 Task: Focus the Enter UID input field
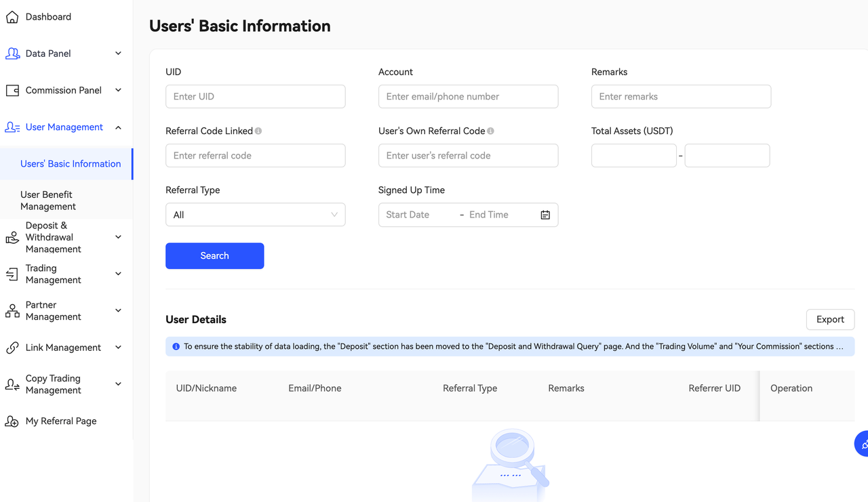pos(255,97)
